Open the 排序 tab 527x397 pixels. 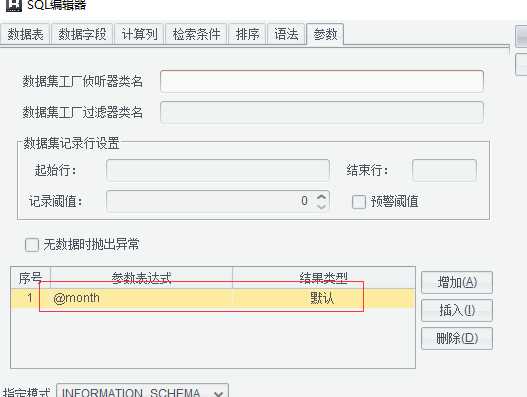[x=247, y=34]
